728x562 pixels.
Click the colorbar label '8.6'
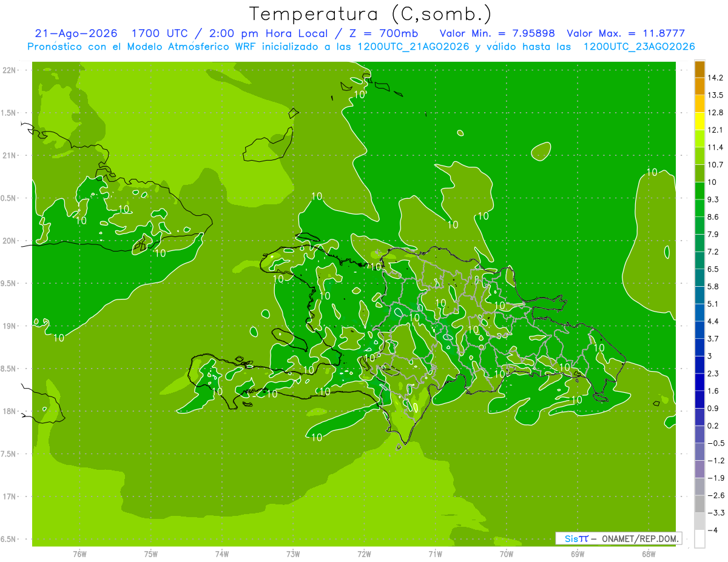point(713,217)
